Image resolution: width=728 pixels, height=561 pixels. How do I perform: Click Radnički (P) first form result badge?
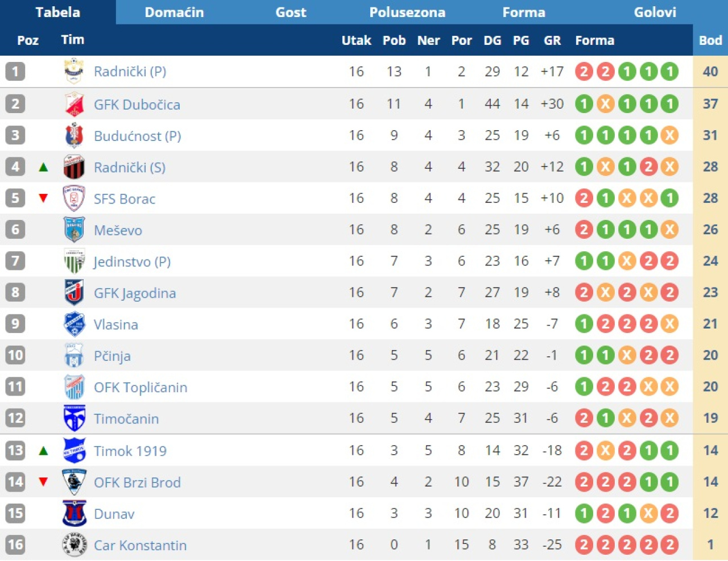click(x=584, y=72)
